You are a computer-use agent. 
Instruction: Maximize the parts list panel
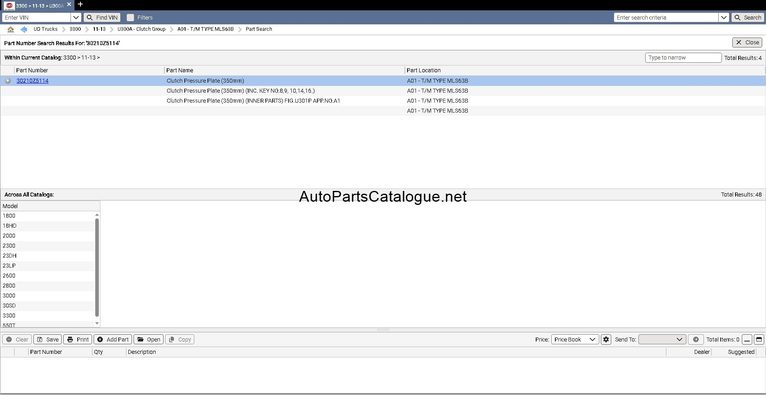[759, 339]
